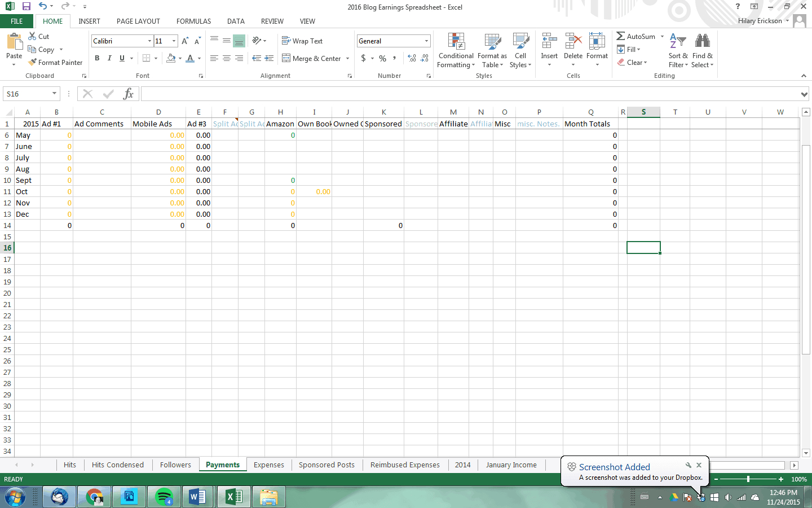The width and height of the screenshot is (812, 508).
Task: Expand the Name Box dropdown arrow
Action: pos(55,94)
